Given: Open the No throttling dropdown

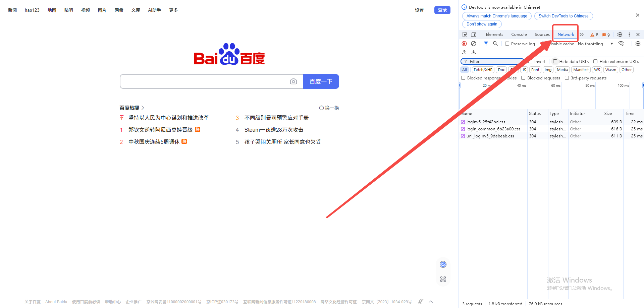Looking at the screenshot, I should coord(595,44).
